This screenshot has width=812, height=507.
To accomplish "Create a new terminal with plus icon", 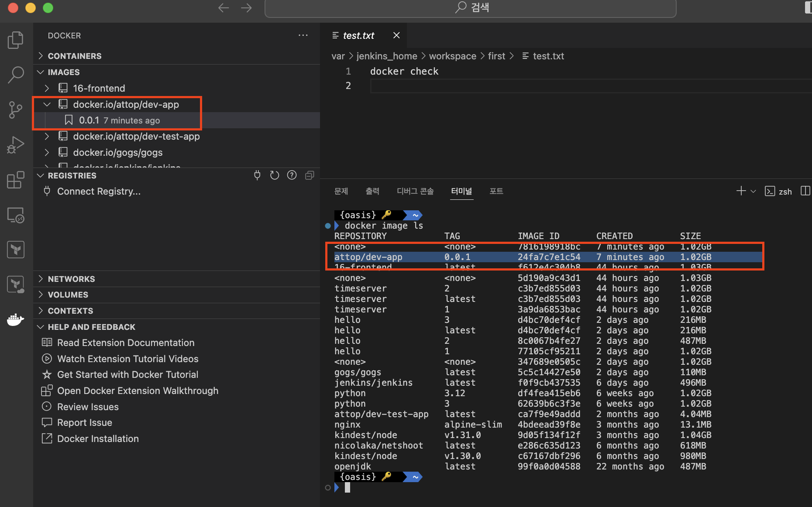I will pos(741,191).
